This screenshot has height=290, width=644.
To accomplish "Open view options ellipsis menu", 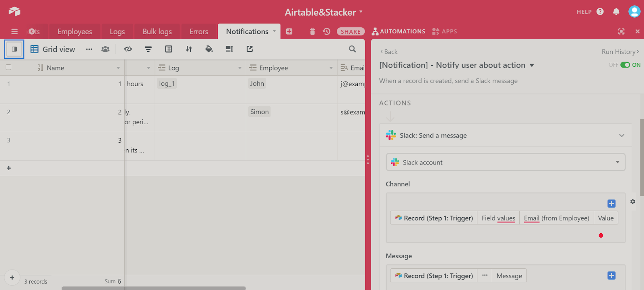I will [x=89, y=49].
